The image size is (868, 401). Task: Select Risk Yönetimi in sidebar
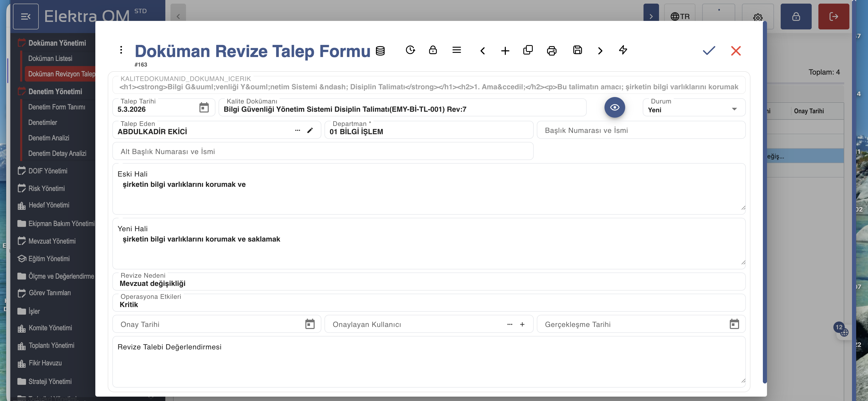point(47,189)
